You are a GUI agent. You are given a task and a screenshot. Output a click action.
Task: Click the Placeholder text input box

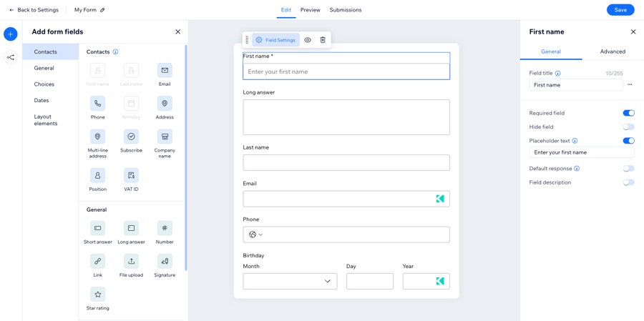(x=582, y=152)
